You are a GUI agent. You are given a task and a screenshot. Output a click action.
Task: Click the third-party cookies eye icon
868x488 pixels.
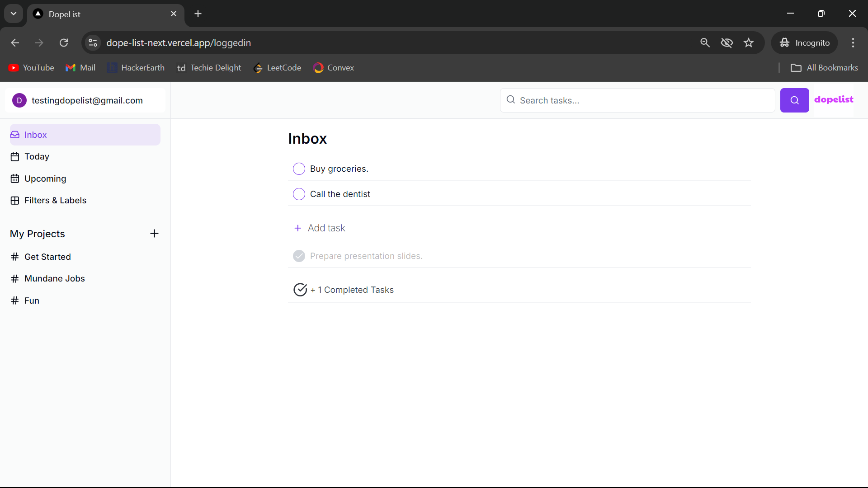[x=726, y=43]
